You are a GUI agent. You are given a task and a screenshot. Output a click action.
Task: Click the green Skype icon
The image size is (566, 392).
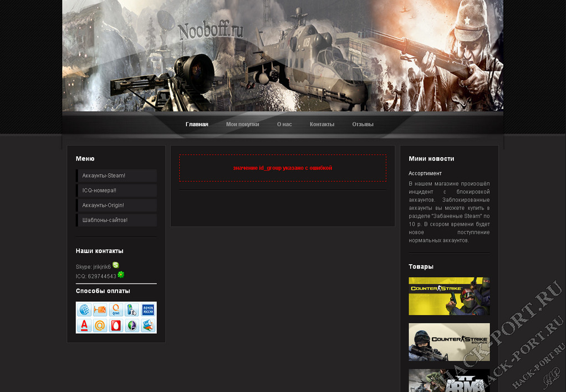coord(115,265)
